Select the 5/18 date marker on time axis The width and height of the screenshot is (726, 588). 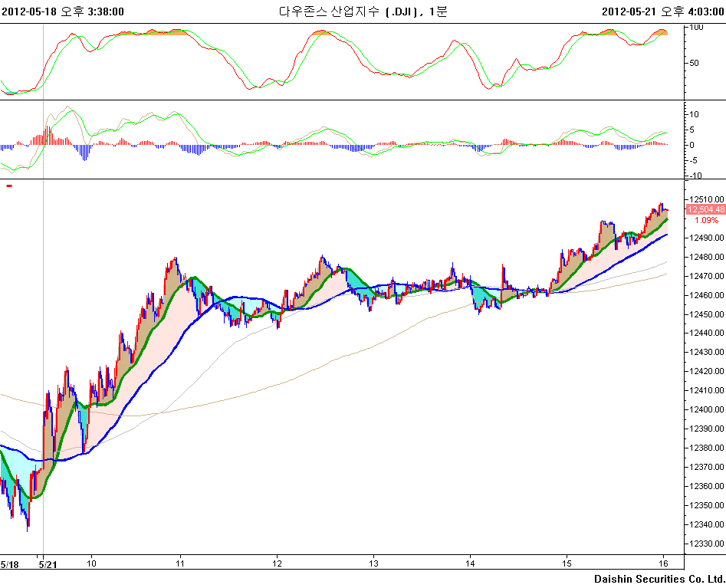pyautogui.click(x=9, y=564)
